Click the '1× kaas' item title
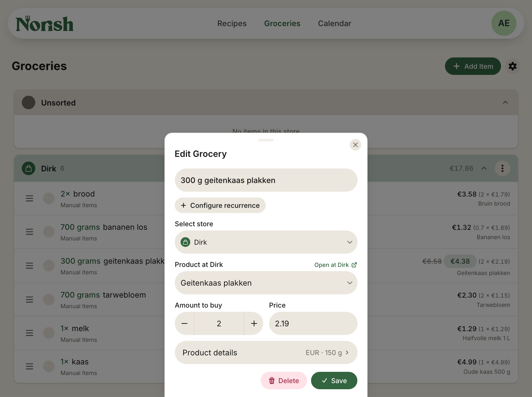Image resolution: width=532 pixels, height=397 pixels. tap(74, 362)
